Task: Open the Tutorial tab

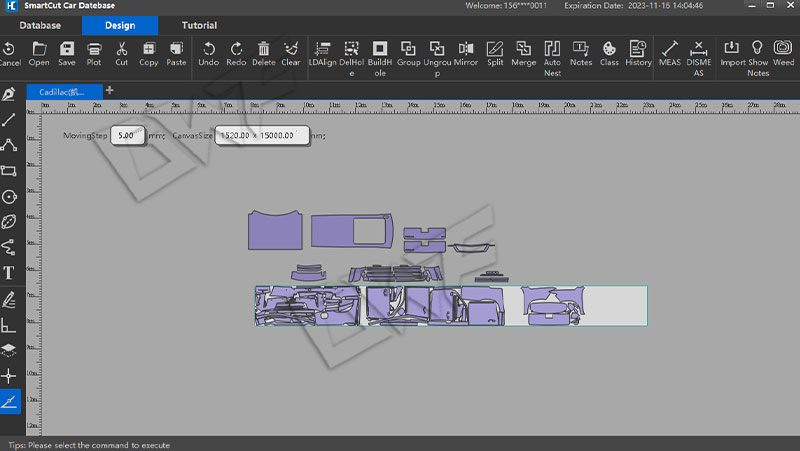Action: (199, 26)
